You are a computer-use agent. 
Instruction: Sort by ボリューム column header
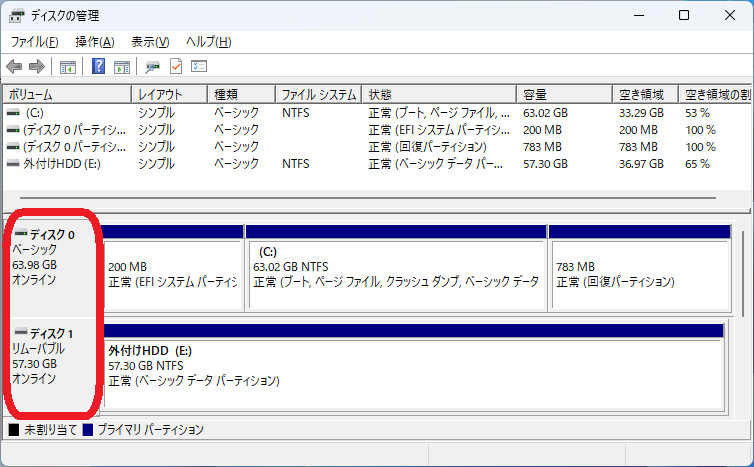pyautogui.click(x=67, y=94)
